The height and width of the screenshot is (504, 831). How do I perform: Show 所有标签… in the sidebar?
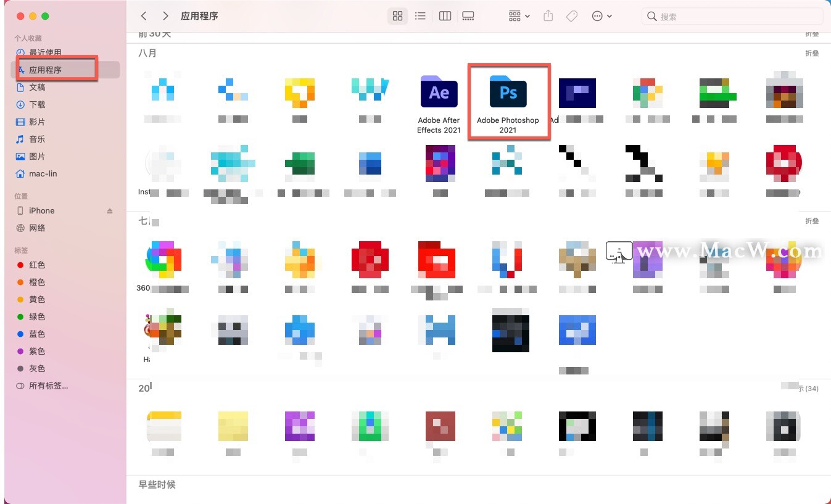pyautogui.click(x=48, y=386)
